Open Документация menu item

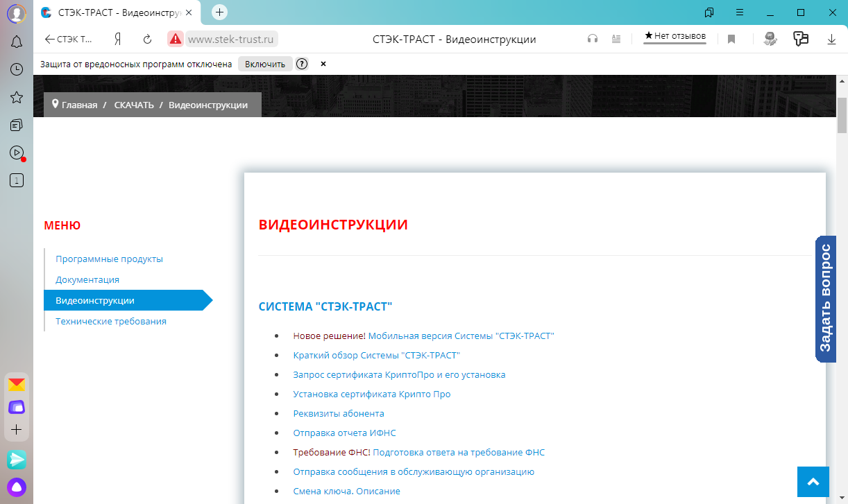point(87,279)
